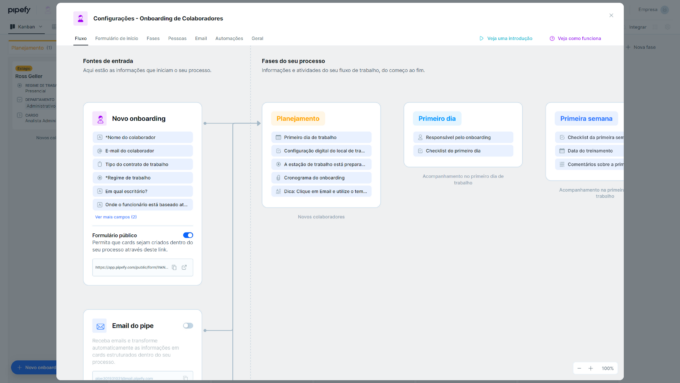Open the Primeiro dia phase label
Screen dimensions: 680x383
pyautogui.click(x=437, y=118)
